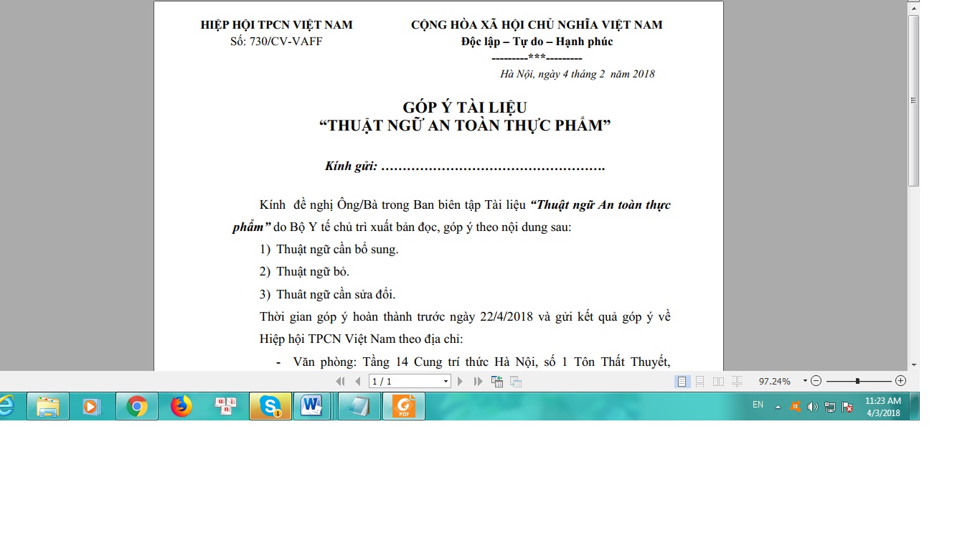Switch to the Notepad taskbar window
Image resolution: width=980 pixels, height=551 pixels.
pos(359,407)
